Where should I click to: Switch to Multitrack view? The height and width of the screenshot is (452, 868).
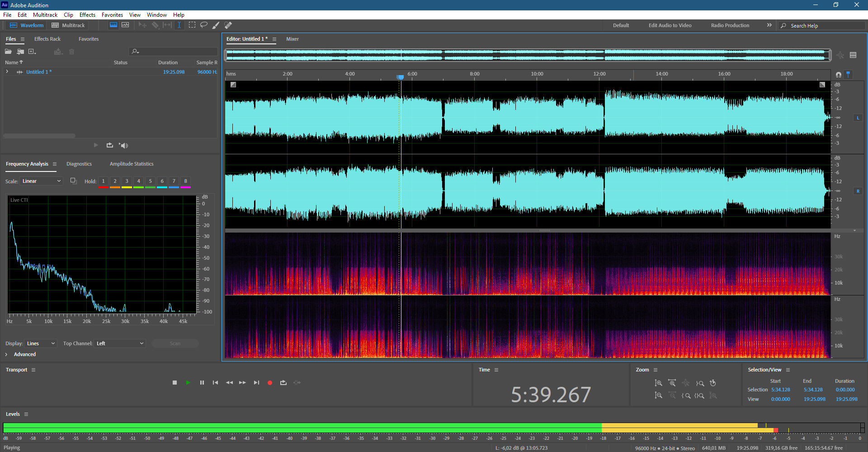pos(68,25)
